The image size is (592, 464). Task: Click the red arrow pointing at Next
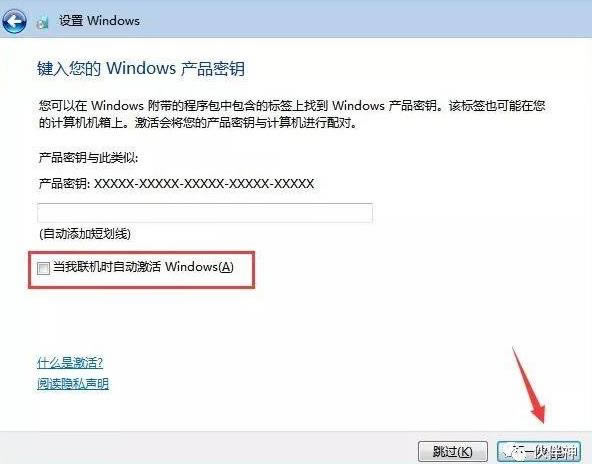click(529, 386)
